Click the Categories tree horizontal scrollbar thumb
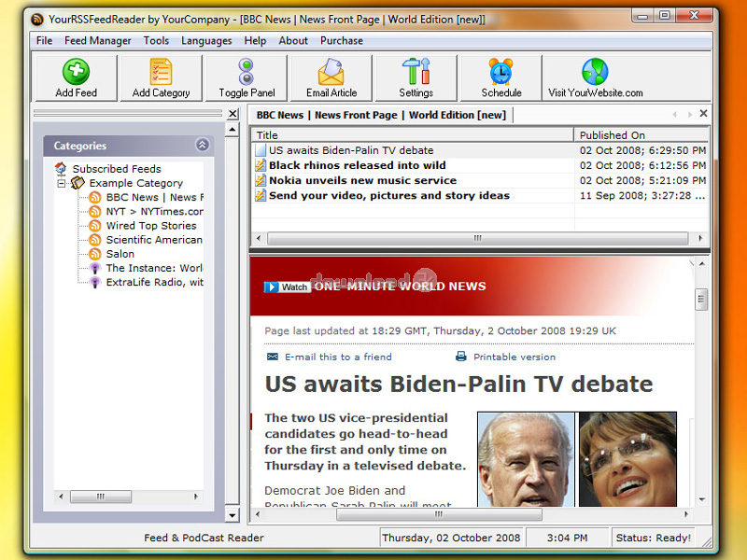The width and height of the screenshot is (747, 560). click(101, 497)
